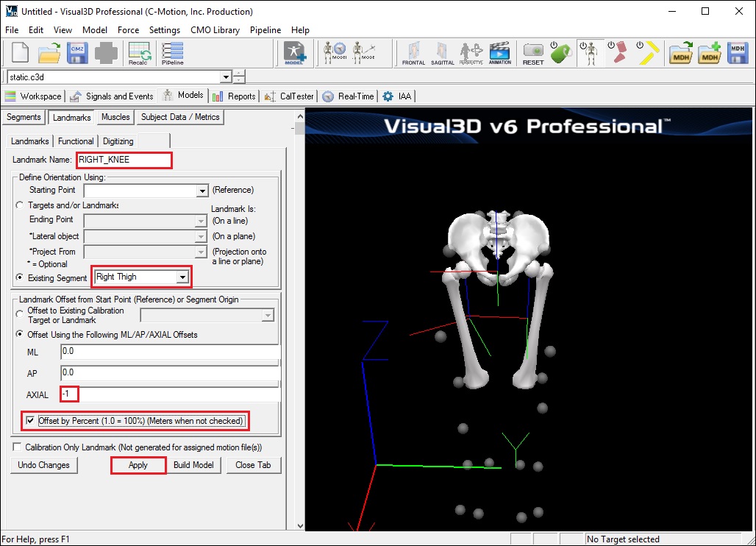Click the Build Model button
This screenshot has width=756, height=546.
[194, 465]
